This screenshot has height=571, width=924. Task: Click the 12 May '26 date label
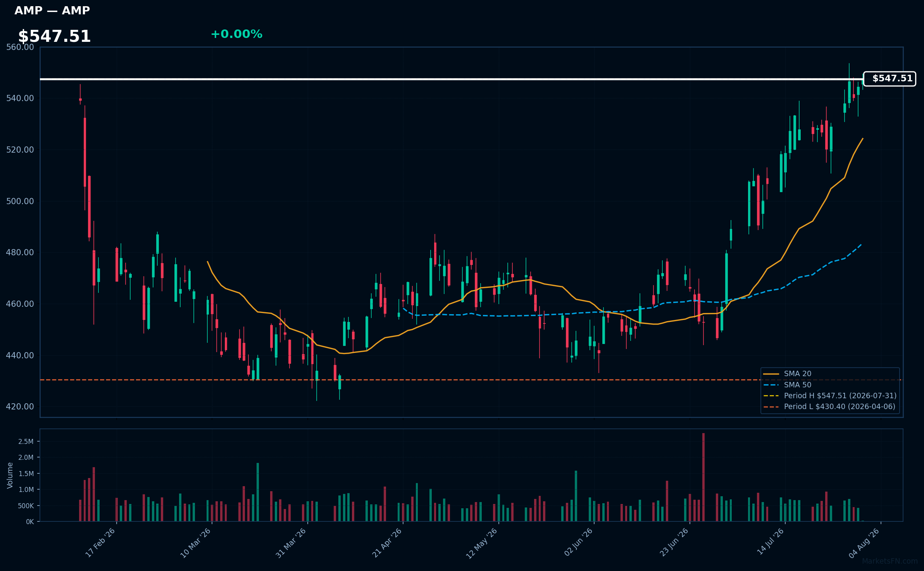tap(481, 543)
